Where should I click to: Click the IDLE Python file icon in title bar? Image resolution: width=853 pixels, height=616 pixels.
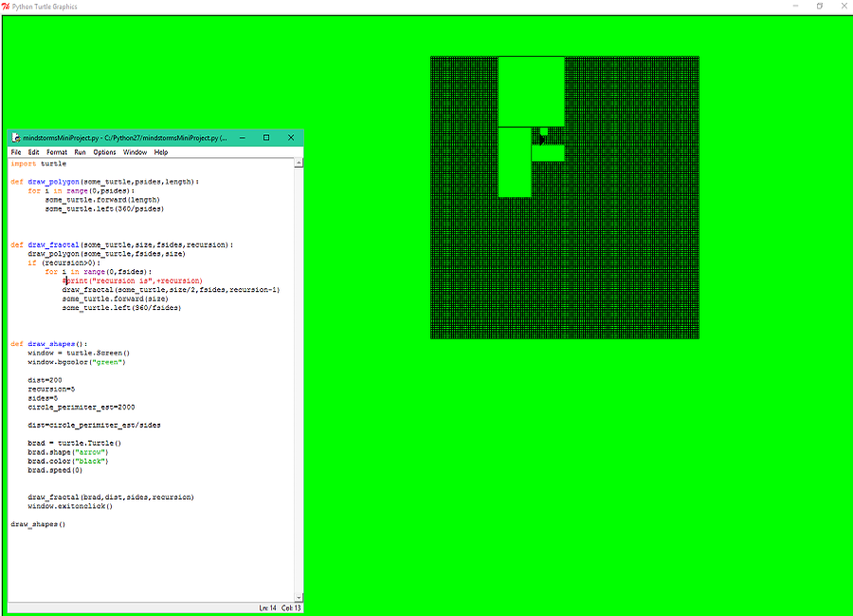tap(15, 137)
